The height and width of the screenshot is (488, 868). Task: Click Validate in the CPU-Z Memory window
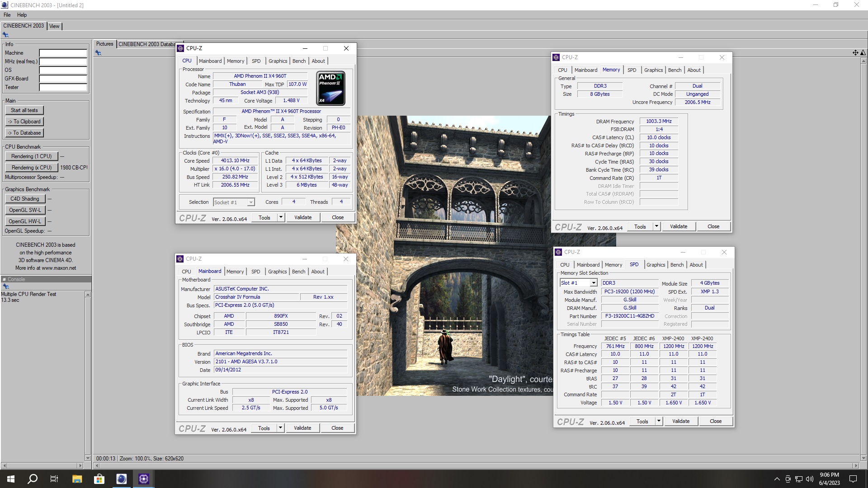679,226
